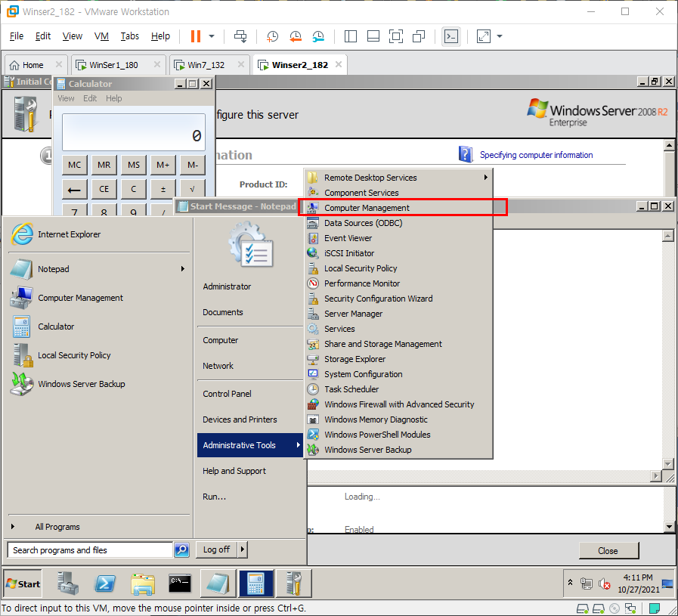Launch Event Viewer

coord(398,238)
